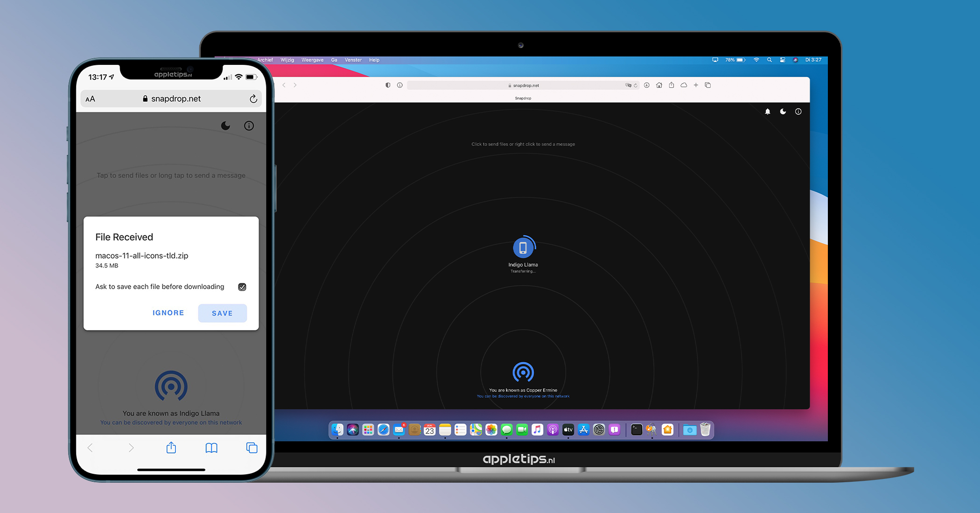This screenshot has width=980, height=513.
Task: Open a new Safari tab with the plus icon
Action: tap(696, 85)
